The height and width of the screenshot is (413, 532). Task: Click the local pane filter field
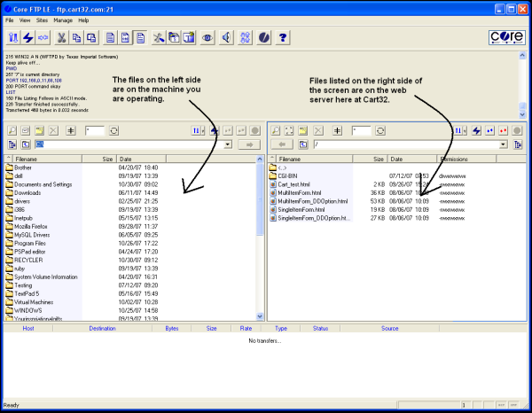pyautogui.click(x=95, y=130)
